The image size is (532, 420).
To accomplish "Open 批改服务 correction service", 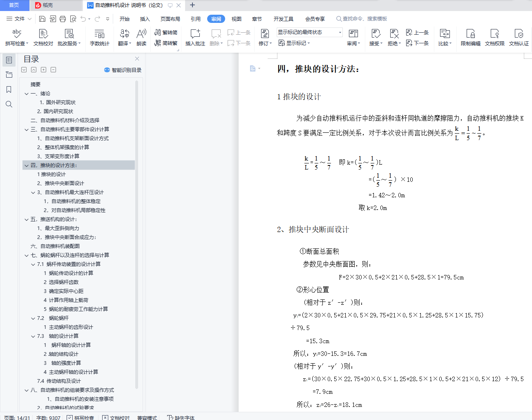I will click(69, 37).
